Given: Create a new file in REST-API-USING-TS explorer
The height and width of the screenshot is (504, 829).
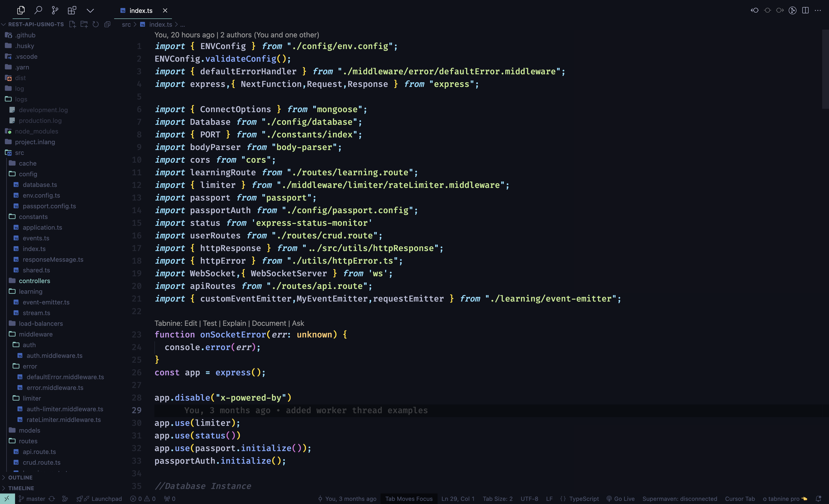Looking at the screenshot, I should pos(72,24).
